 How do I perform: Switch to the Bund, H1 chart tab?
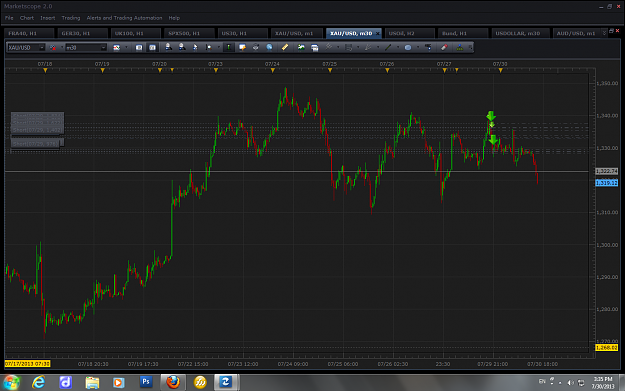tap(463, 33)
